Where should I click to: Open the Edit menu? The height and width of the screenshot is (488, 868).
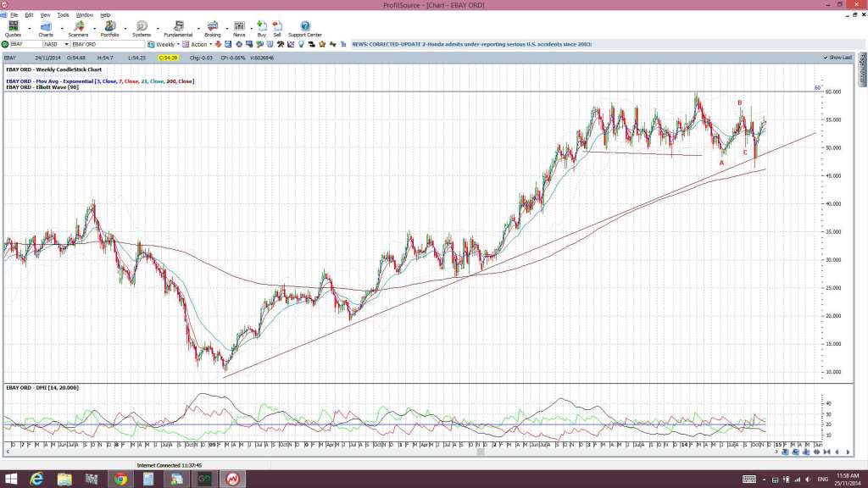[x=29, y=15]
